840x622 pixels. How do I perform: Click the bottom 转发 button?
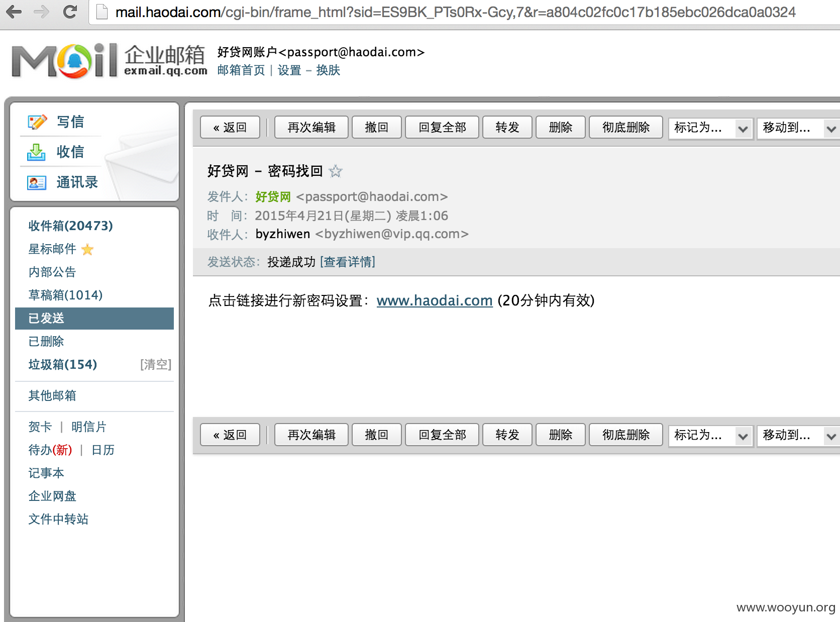507,435
